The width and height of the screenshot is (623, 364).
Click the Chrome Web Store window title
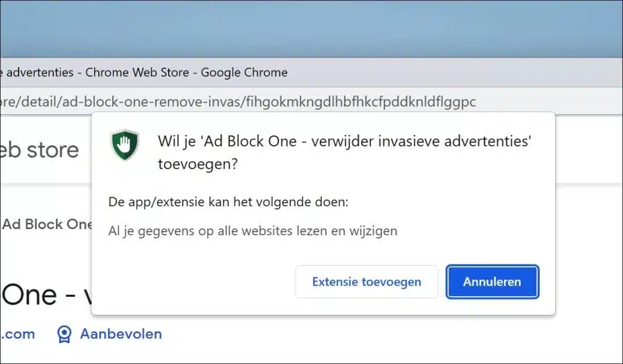click(144, 73)
